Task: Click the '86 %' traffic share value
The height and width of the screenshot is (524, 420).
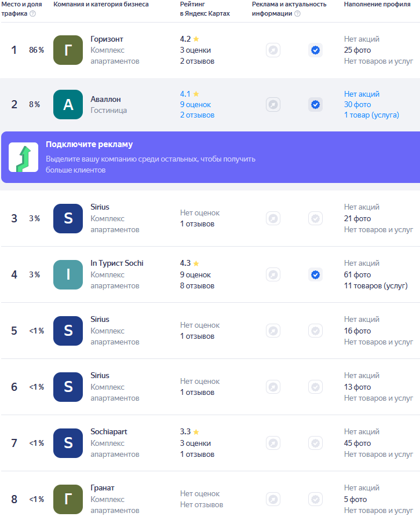Action: click(x=36, y=50)
